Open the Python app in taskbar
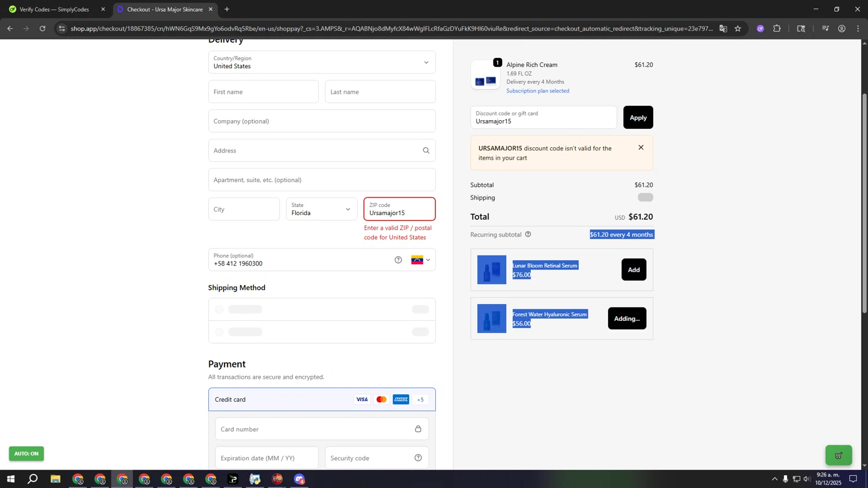This screenshot has height=488, width=868. coord(255,479)
